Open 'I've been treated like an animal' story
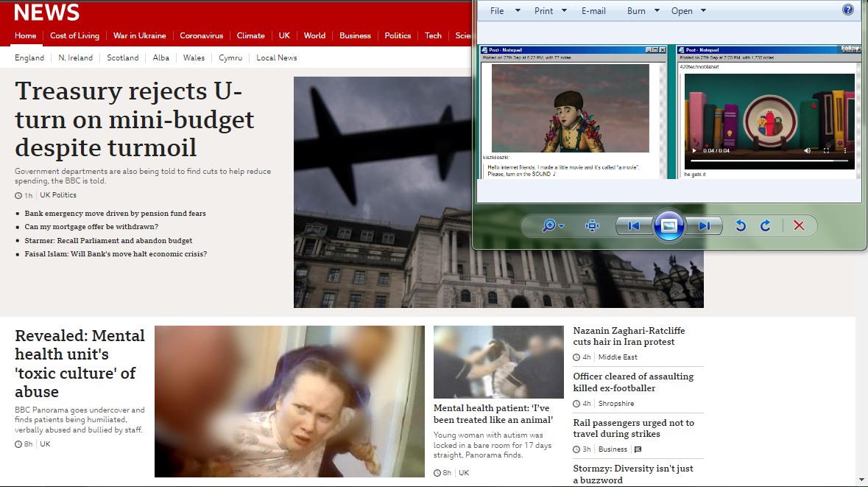This screenshot has height=487, width=868. [x=493, y=414]
